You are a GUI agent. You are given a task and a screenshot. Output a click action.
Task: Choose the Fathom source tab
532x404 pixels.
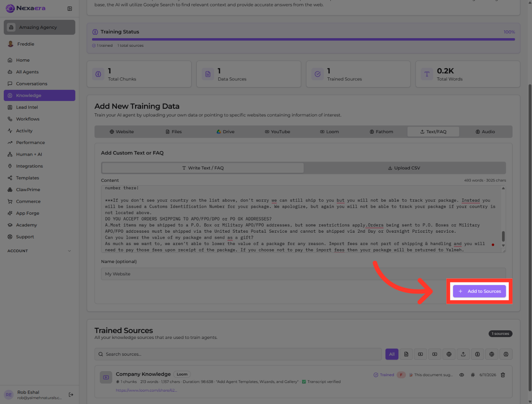(381, 132)
